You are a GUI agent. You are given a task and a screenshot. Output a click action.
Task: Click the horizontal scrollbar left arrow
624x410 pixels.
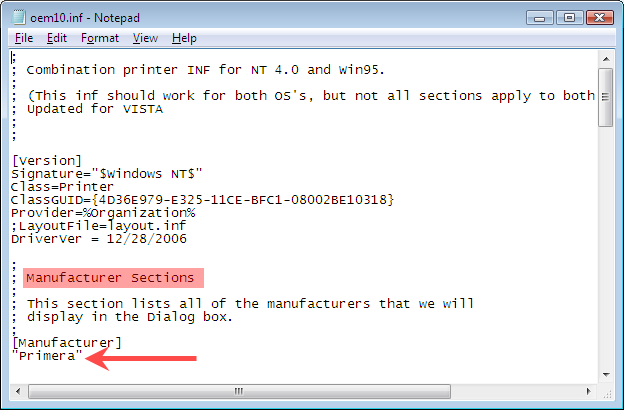click(x=18, y=391)
